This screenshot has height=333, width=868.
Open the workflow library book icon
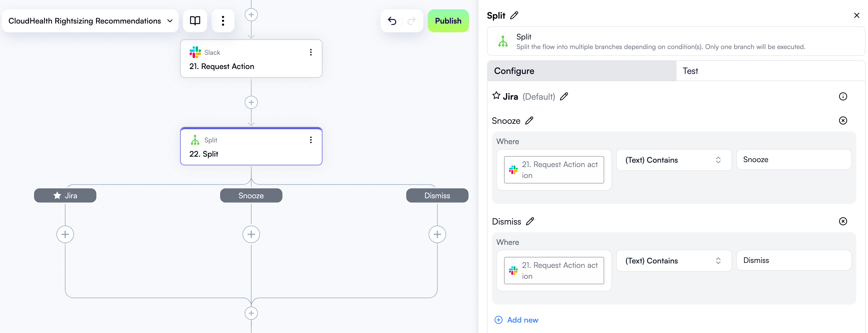[195, 21]
